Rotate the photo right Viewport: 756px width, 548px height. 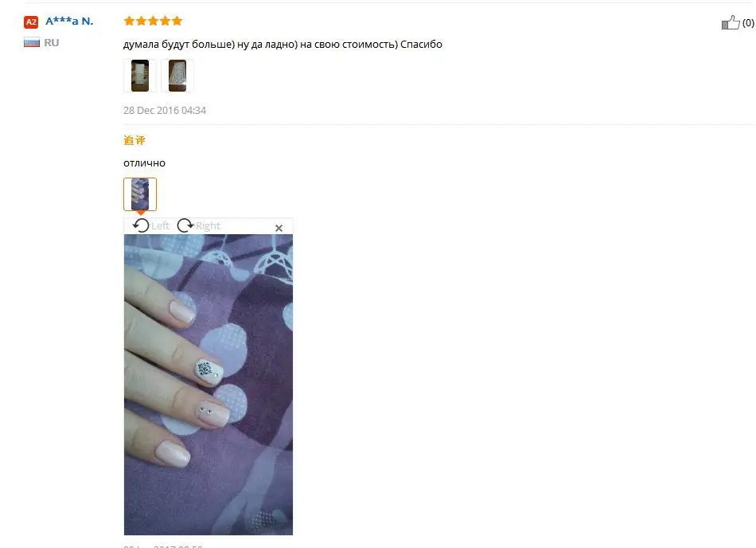(185, 225)
